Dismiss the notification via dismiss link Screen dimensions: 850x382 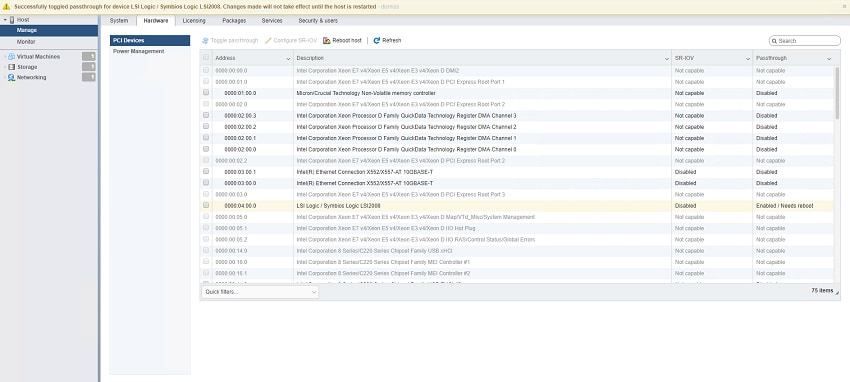390,7
